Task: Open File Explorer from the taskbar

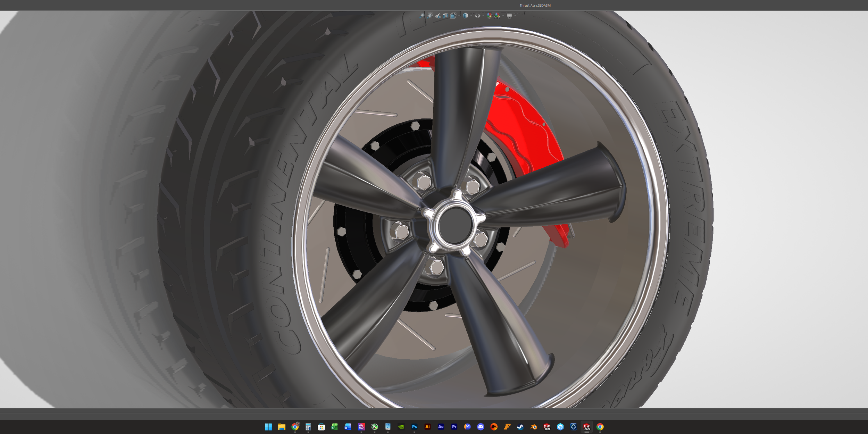Action: coord(282,427)
